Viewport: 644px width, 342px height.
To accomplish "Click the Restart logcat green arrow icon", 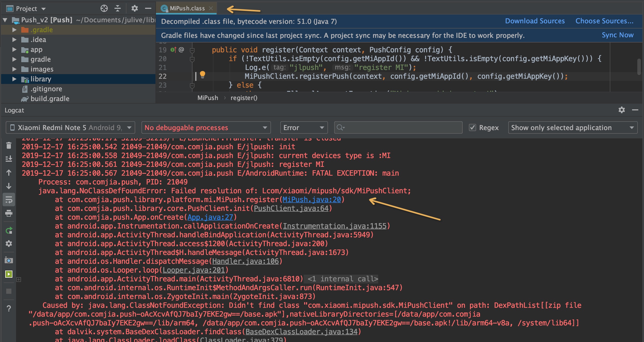I will (9, 230).
